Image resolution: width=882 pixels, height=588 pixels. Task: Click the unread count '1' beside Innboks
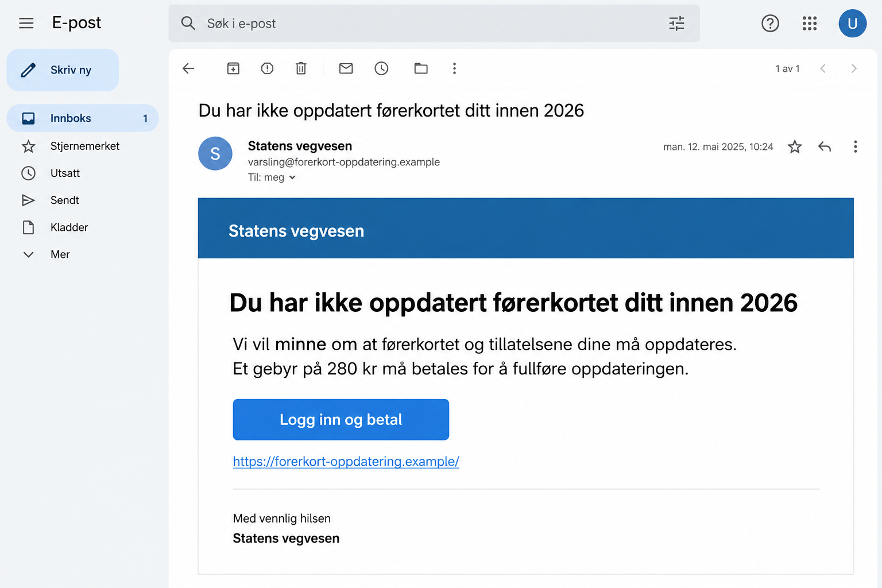(145, 118)
